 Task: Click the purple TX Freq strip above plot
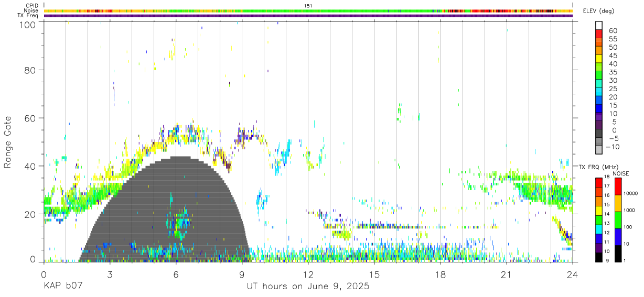(x=308, y=16)
